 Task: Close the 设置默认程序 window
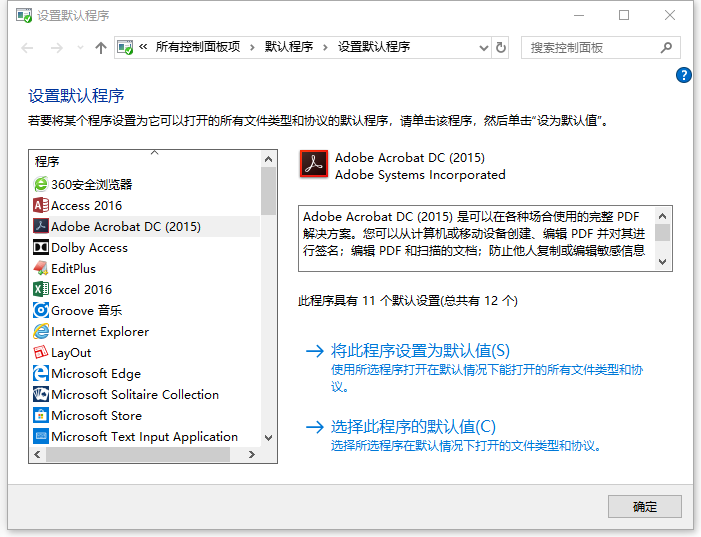pyautogui.click(x=670, y=15)
